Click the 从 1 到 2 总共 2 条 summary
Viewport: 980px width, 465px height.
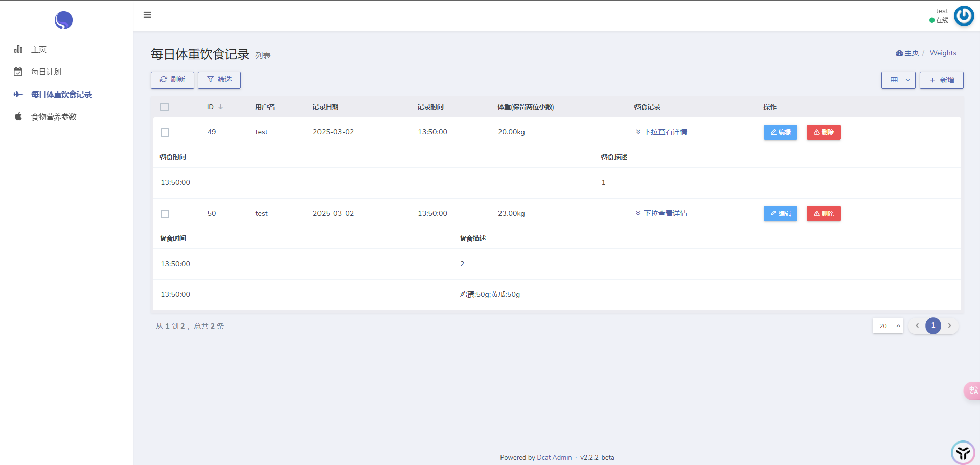coord(190,326)
